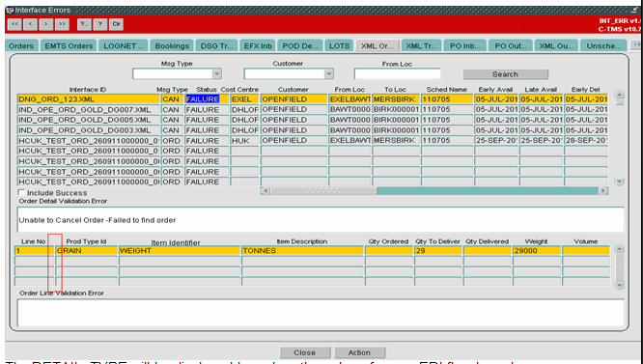Open the PO Out... tab

[x=511, y=46]
